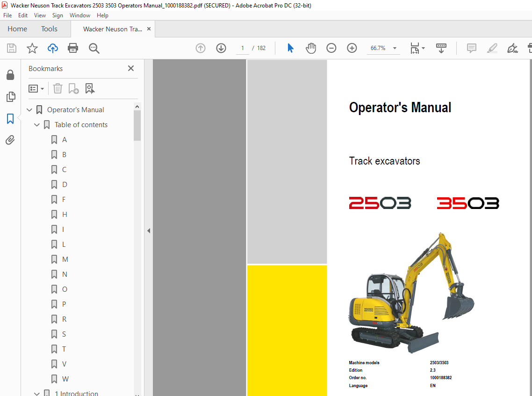The image size is (532, 396).
Task: Switch to the Home tab
Action: click(17, 29)
